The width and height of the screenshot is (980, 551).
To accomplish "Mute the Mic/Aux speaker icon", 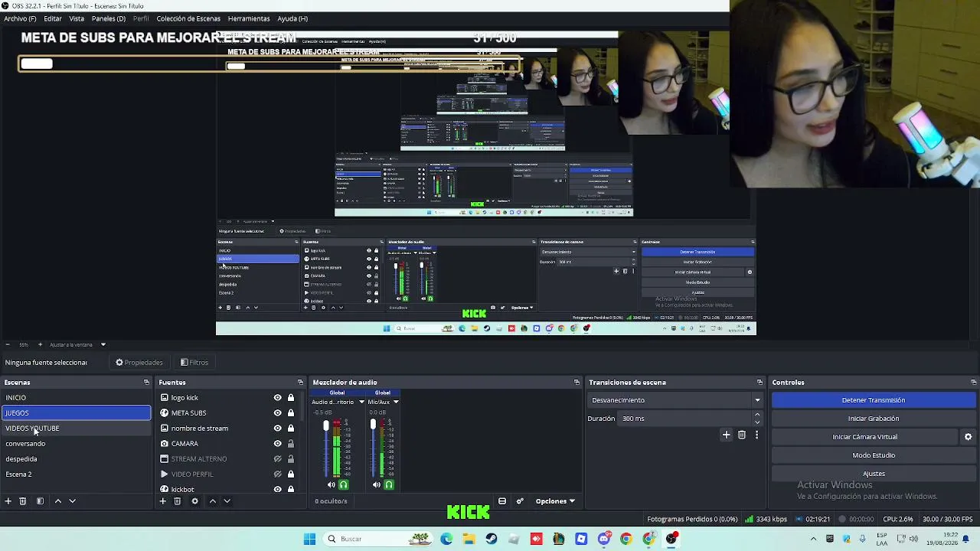I will pos(376,484).
